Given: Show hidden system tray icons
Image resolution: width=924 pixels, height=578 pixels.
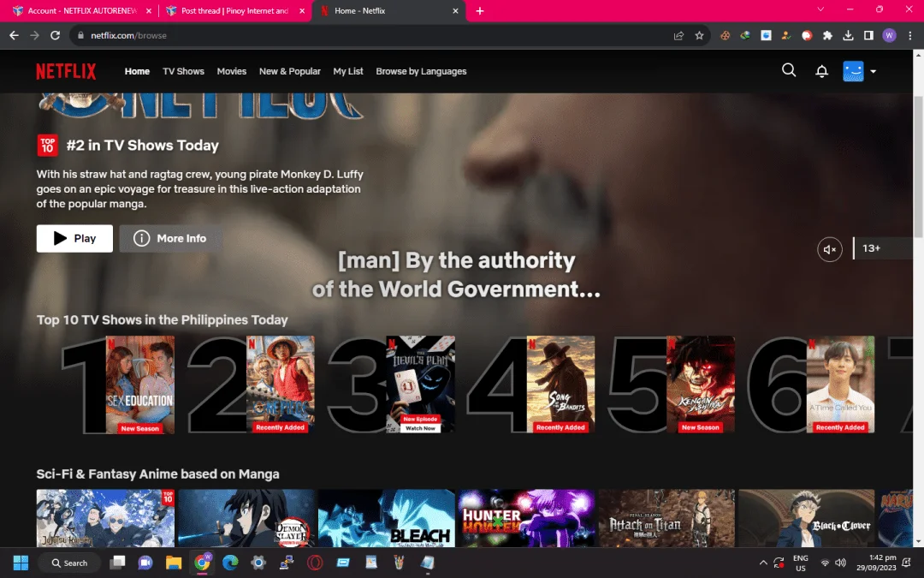Looking at the screenshot, I should tap(763, 563).
